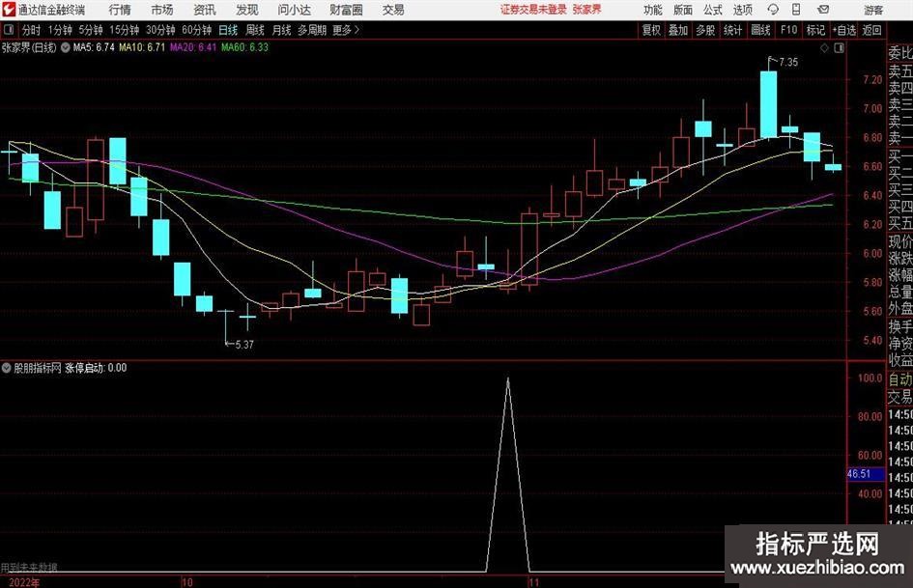
Task: Click the customer service headset icon
Action: (x=773, y=10)
